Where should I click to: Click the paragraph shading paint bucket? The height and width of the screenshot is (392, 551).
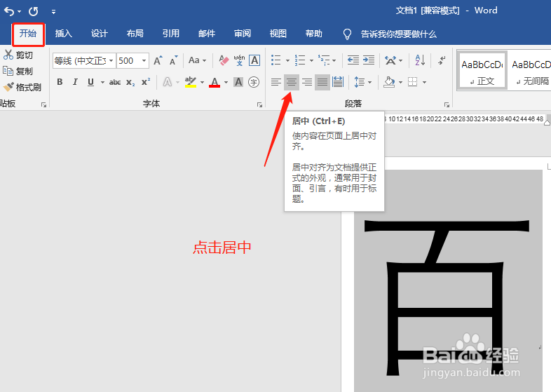(389, 82)
